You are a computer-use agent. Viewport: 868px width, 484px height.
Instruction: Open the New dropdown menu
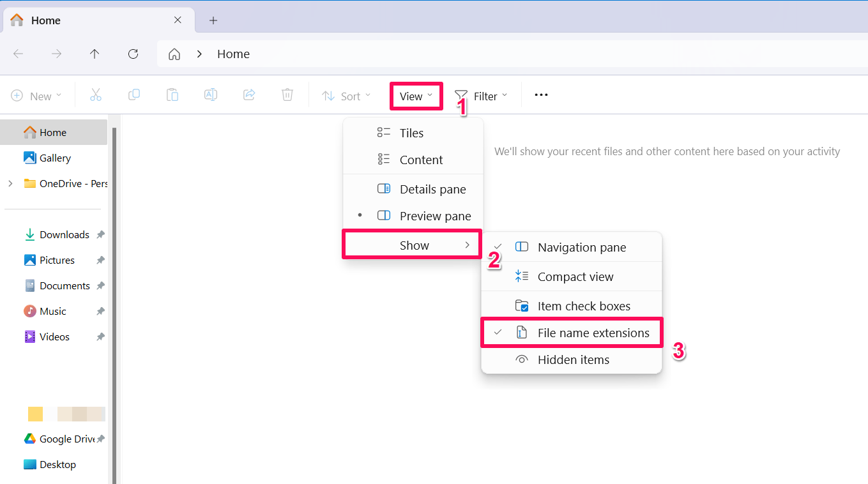pos(36,96)
